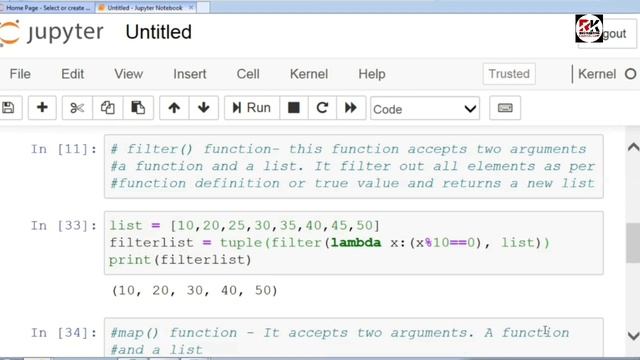Open the View menu
The image size is (640, 360).
coord(129,74)
